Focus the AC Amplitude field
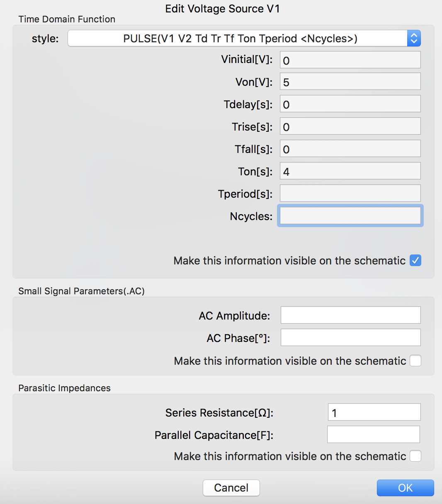This screenshot has height=504, width=442. (351, 315)
